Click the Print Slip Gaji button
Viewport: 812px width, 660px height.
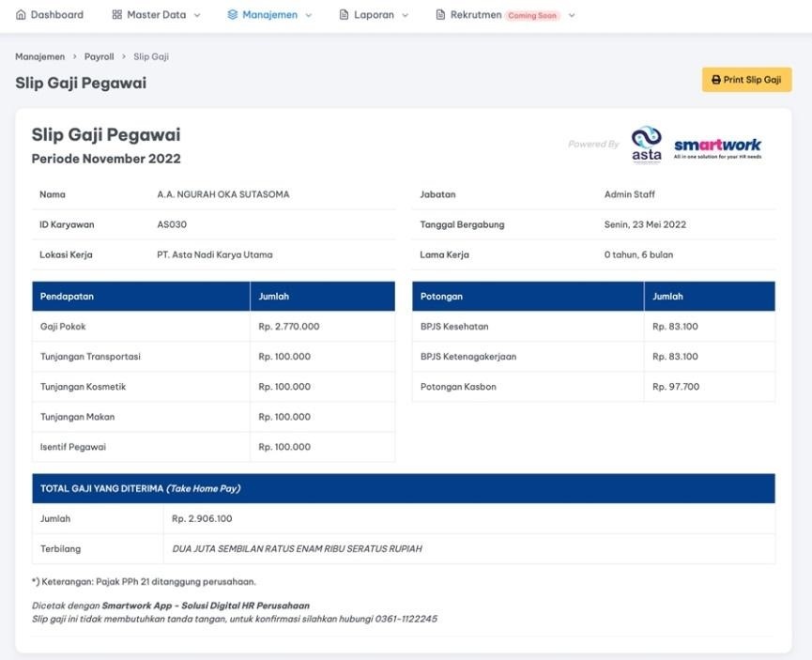point(746,80)
